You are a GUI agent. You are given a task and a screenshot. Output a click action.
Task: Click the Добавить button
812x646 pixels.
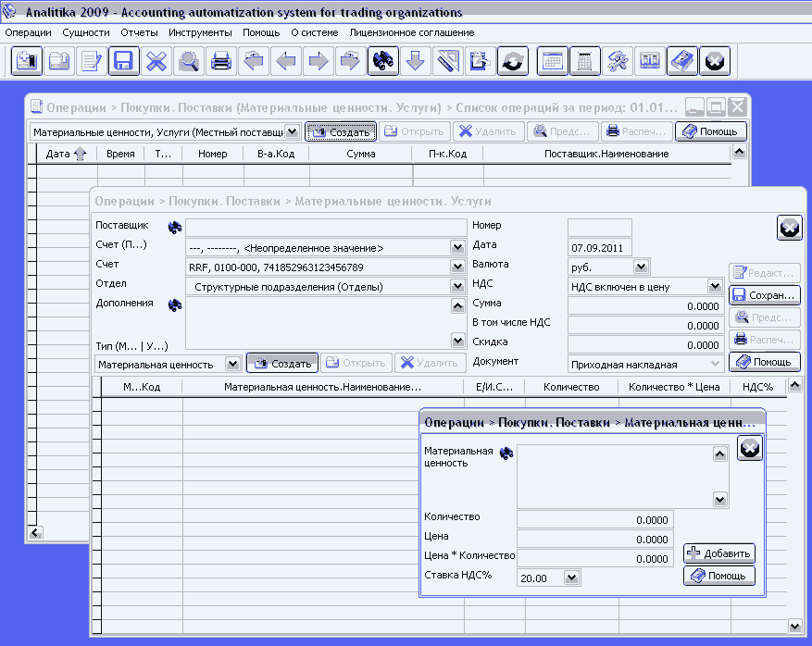tap(719, 553)
